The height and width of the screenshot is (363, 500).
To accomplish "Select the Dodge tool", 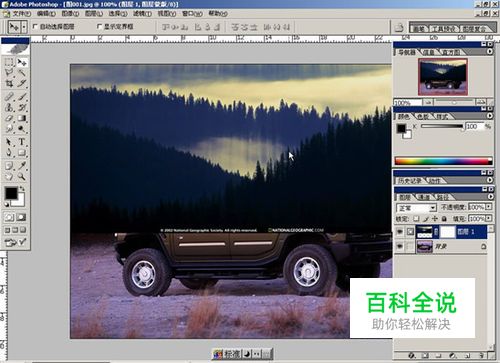I will pos(22,128).
